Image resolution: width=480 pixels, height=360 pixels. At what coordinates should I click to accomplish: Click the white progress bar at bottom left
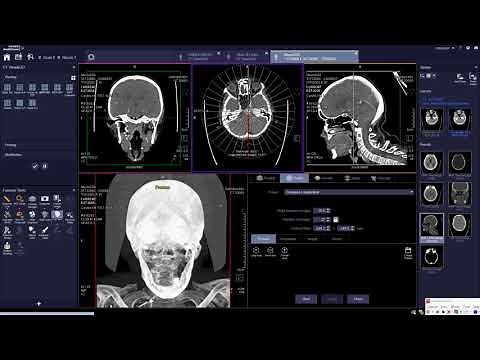(47, 313)
